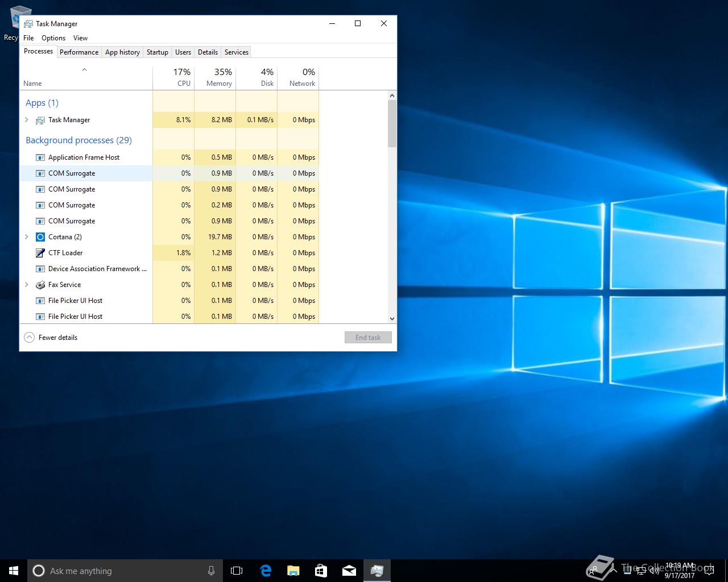Screen dimensions: 728x582
Task: Click the Task Manager app row icon
Action: click(x=40, y=120)
